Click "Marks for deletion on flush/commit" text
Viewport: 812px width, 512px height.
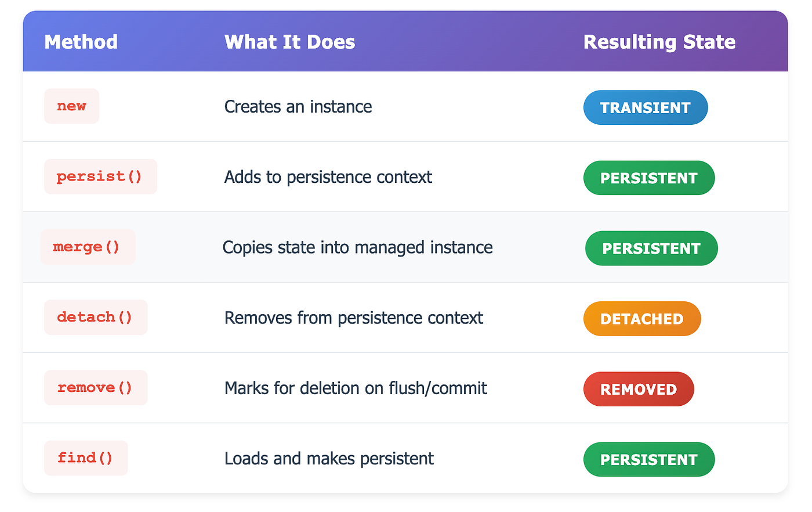pos(356,388)
